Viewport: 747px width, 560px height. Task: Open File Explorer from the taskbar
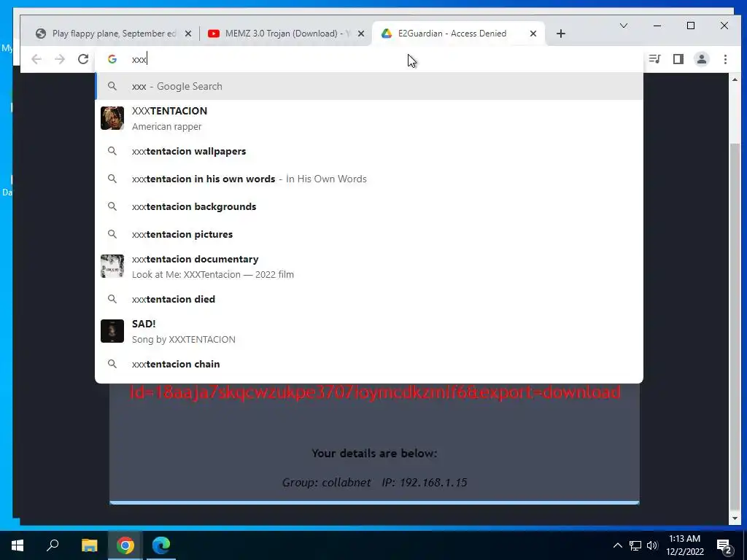(x=89, y=545)
